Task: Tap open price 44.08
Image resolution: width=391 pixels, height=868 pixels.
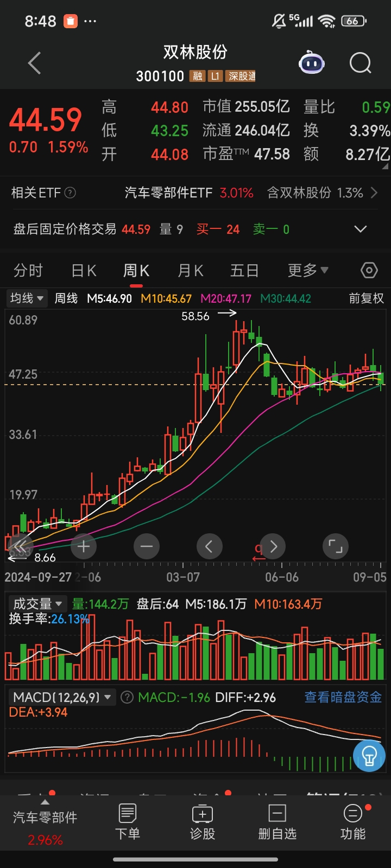Action: click(169, 155)
